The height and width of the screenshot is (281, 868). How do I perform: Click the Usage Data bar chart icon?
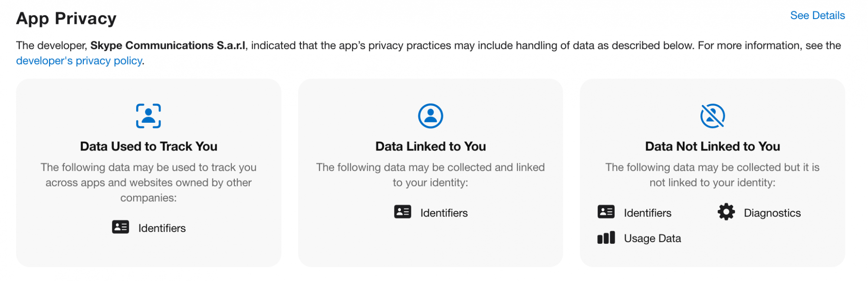pyautogui.click(x=606, y=237)
